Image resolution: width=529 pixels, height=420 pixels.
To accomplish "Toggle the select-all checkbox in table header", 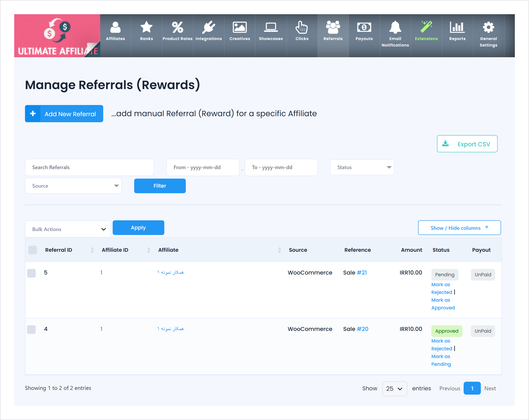I will point(33,250).
